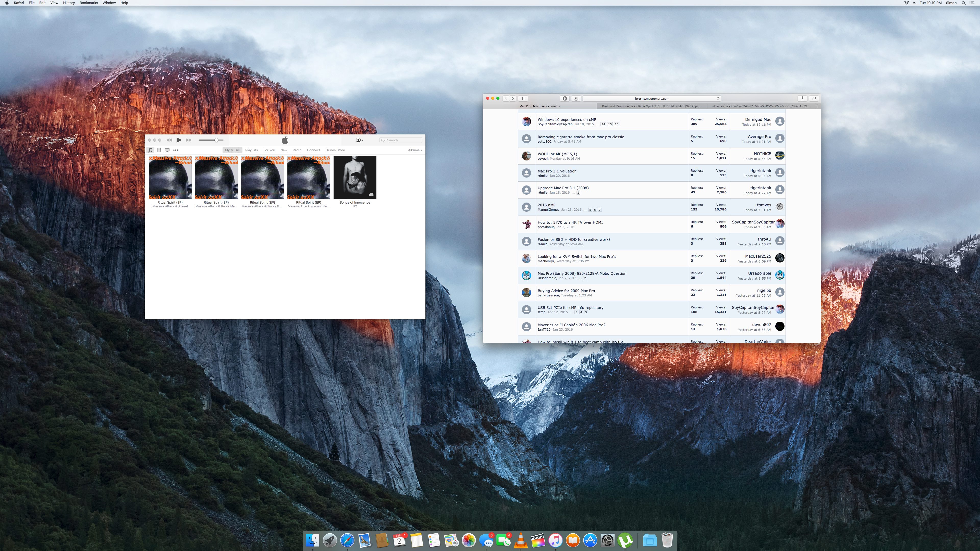Open the '2016 nMP' forum thread

coord(546,205)
